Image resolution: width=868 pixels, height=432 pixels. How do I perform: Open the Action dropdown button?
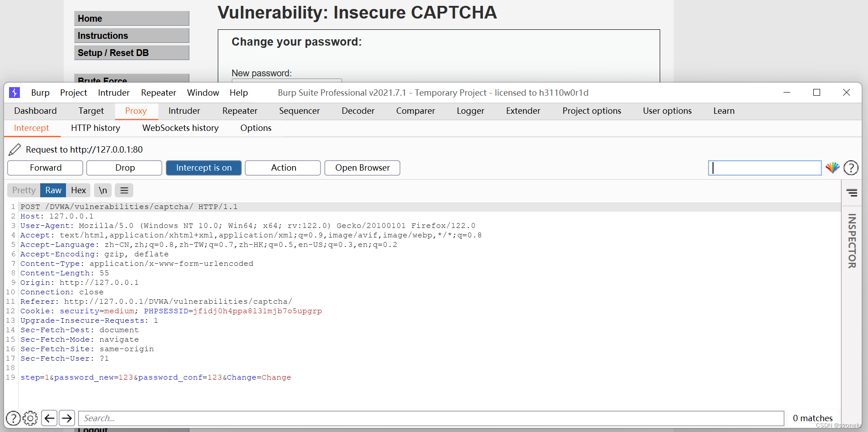[283, 168]
